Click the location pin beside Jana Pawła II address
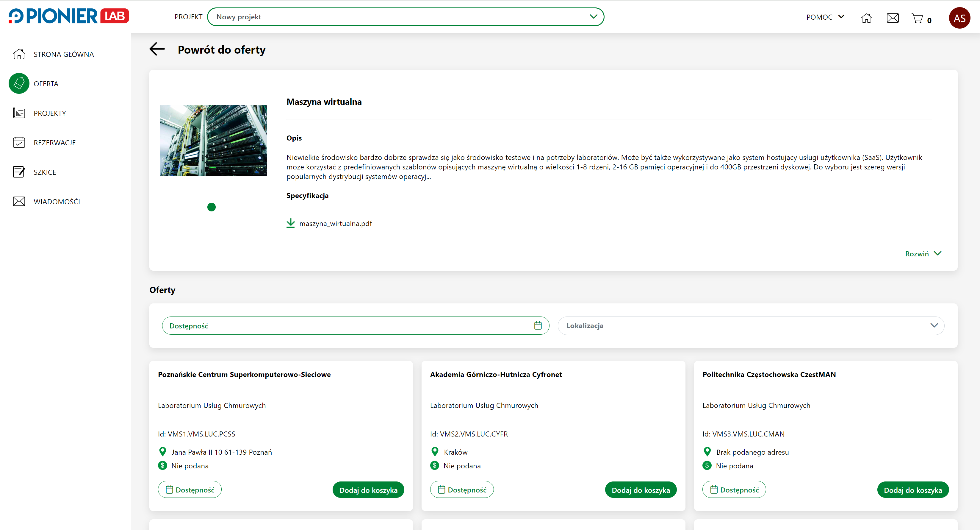 click(x=162, y=452)
